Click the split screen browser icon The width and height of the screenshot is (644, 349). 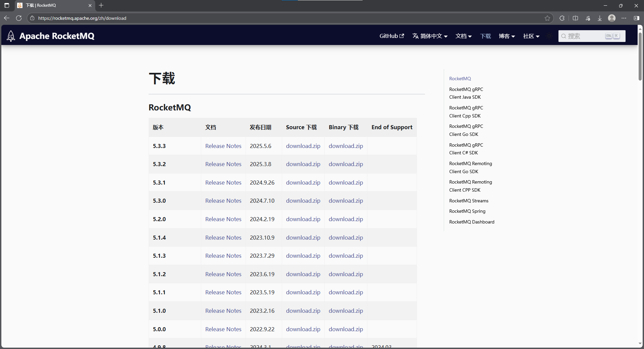[576, 18]
